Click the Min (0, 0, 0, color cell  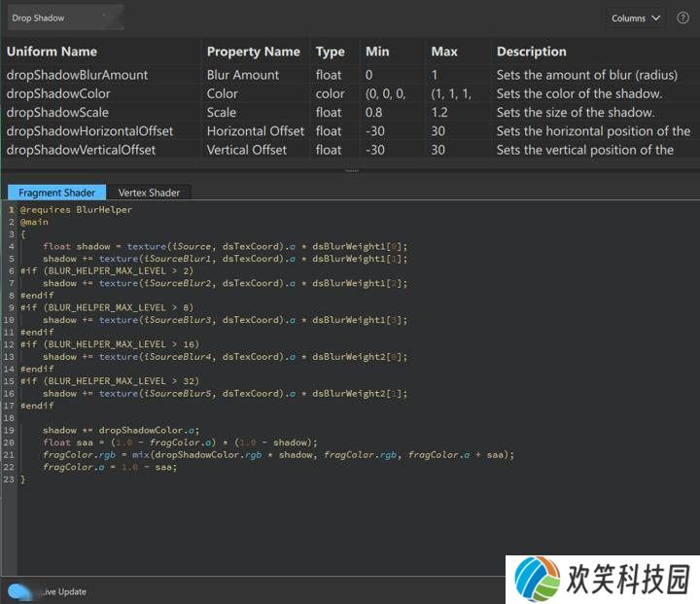click(385, 93)
